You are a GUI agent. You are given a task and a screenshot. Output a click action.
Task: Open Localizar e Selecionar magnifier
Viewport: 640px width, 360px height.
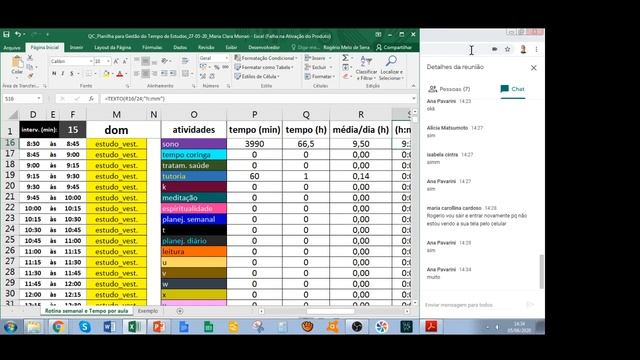pyautogui.click(x=391, y=67)
